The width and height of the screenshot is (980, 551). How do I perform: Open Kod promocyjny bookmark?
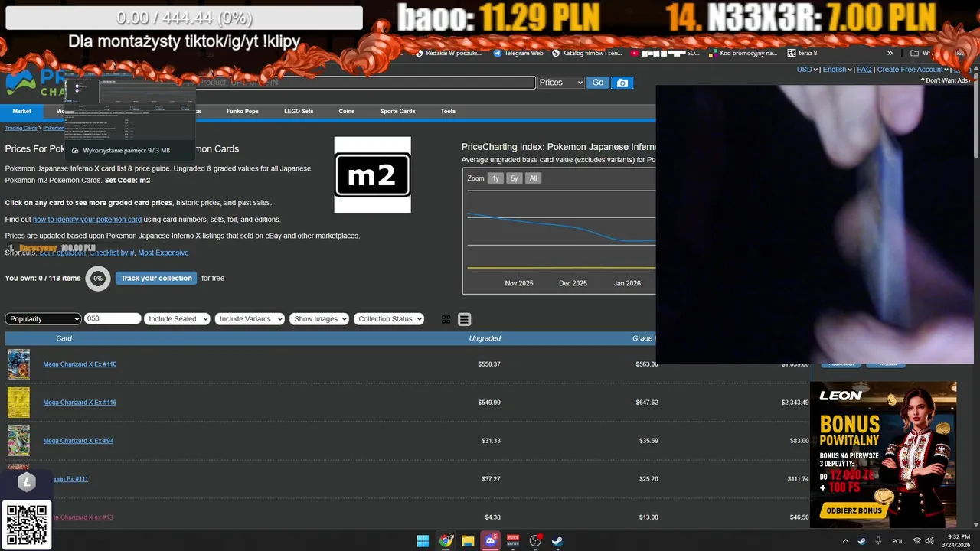click(743, 53)
